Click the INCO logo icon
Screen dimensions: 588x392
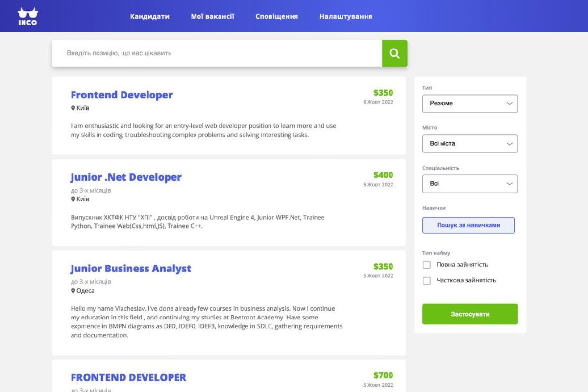pos(27,16)
